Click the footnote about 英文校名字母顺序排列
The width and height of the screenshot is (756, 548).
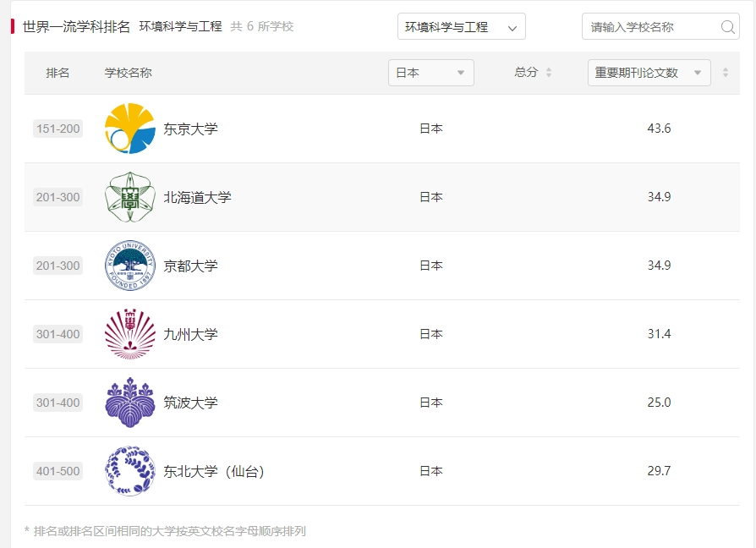(x=165, y=531)
